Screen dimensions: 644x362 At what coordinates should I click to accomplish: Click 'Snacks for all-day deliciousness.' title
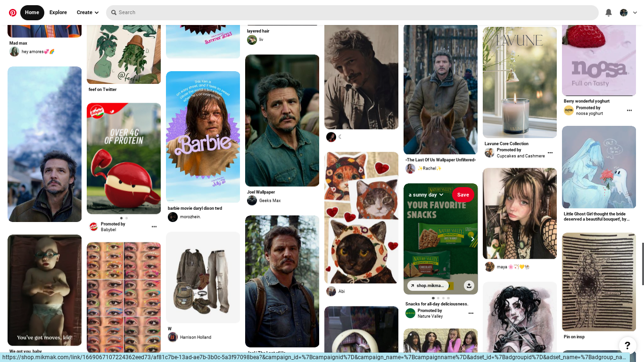437,304
